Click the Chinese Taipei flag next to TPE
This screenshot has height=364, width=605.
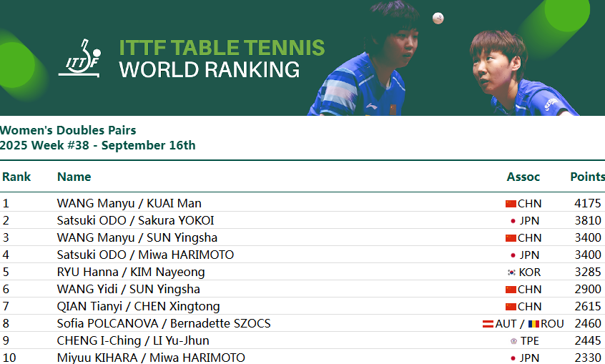[513, 341]
